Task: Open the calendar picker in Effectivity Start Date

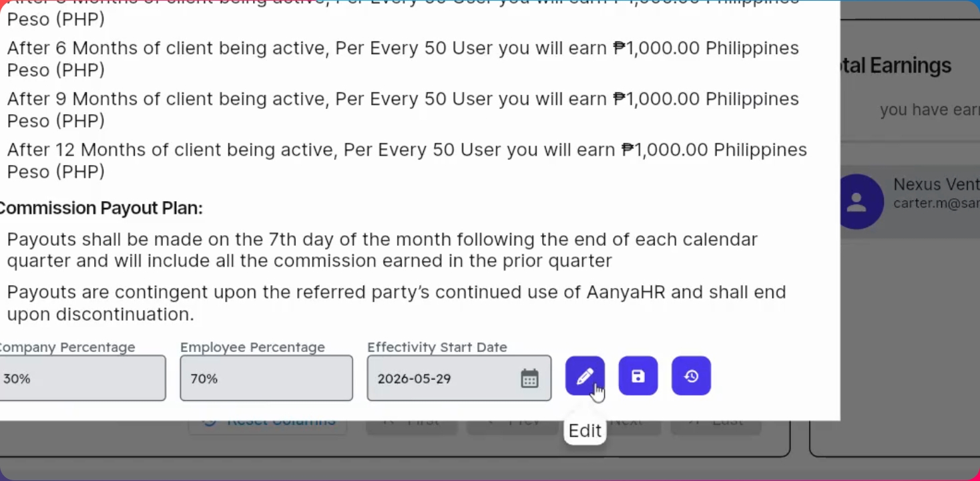Action: pyautogui.click(x=529, y=379)
